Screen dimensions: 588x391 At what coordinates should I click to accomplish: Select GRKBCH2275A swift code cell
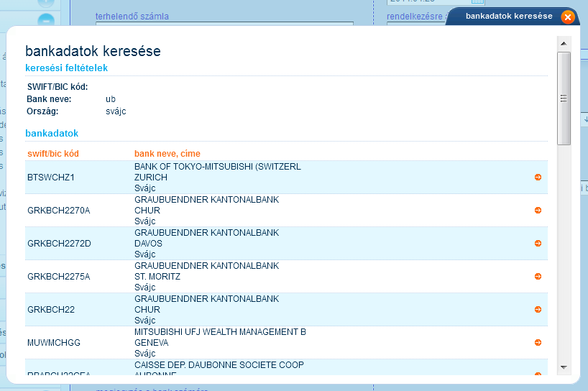point(59,276)
